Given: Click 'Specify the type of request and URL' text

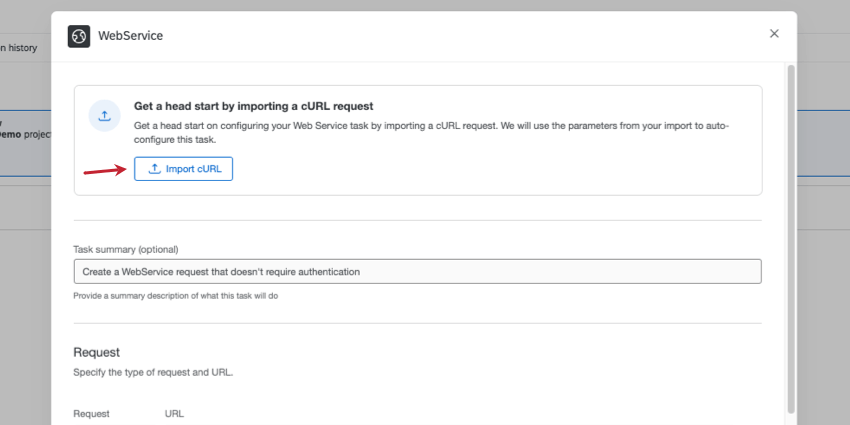Looking at the screenshot, I should coord(153,372).
